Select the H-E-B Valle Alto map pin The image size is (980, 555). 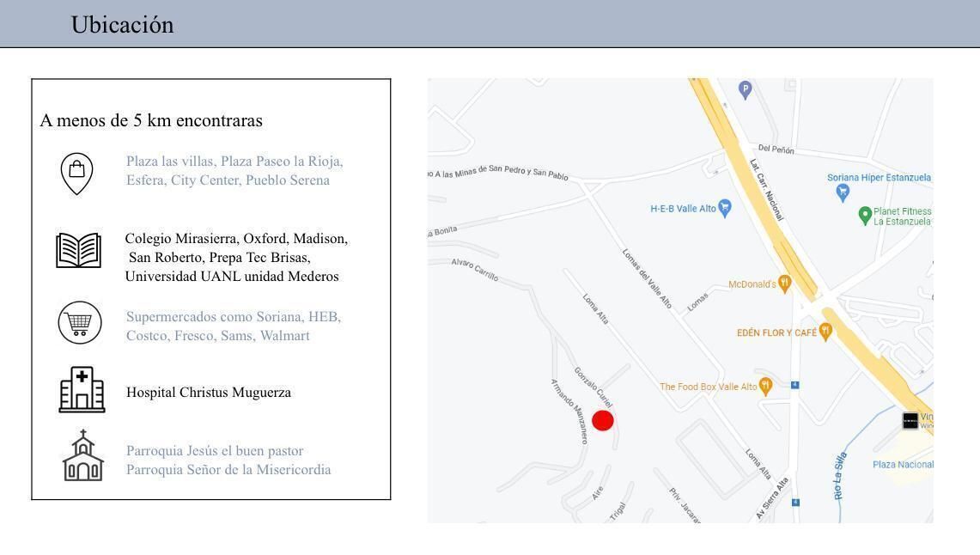tap(725, 208)
